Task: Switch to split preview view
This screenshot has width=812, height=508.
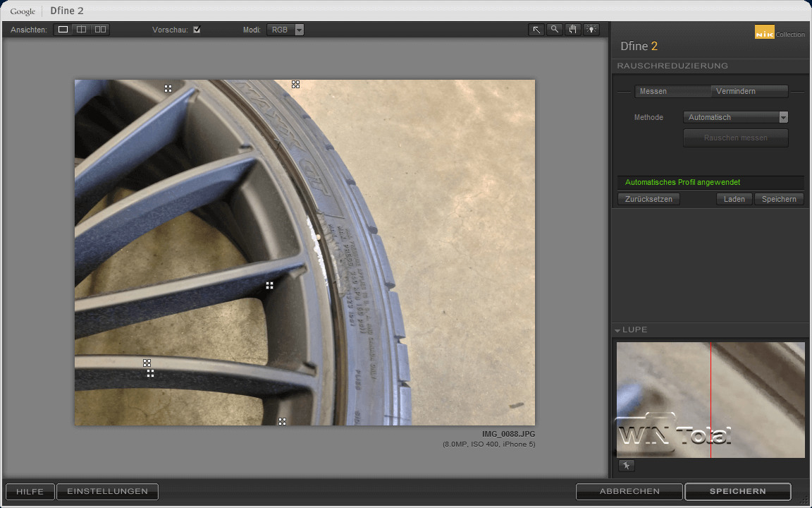Action: click(82, 30)
